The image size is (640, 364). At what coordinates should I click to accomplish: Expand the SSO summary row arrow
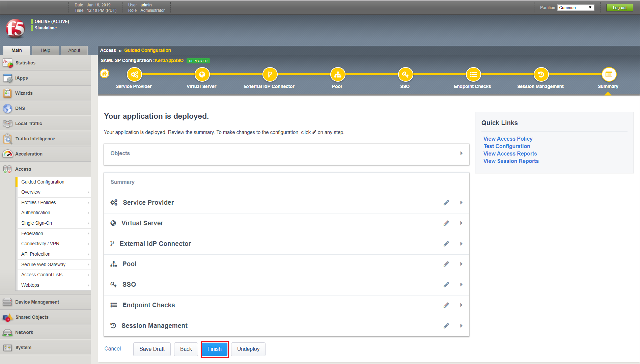(461, 285)
